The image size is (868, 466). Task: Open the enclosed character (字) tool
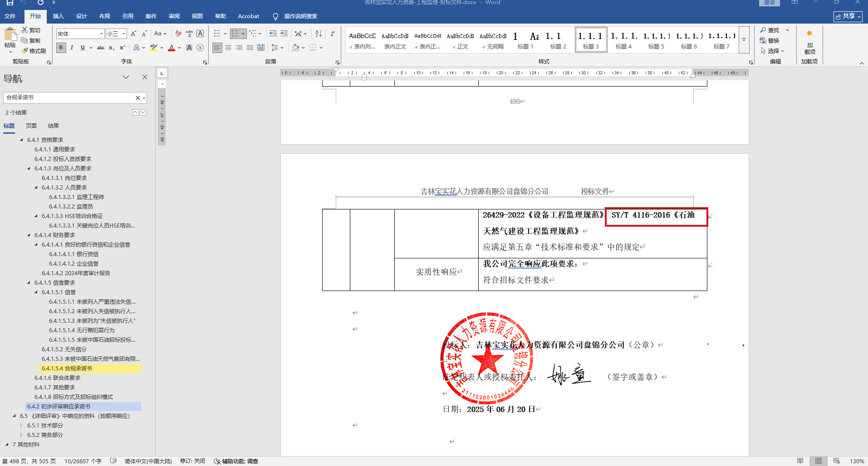200,48
